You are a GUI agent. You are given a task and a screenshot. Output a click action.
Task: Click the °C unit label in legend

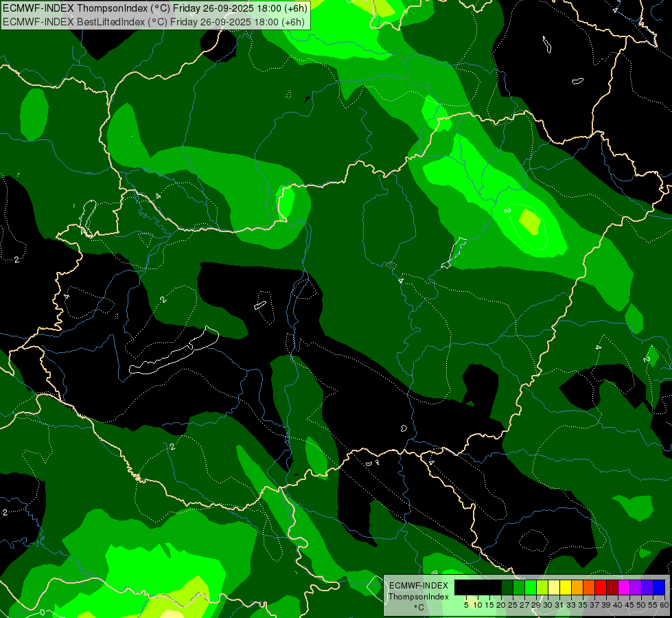pos(418,608)
